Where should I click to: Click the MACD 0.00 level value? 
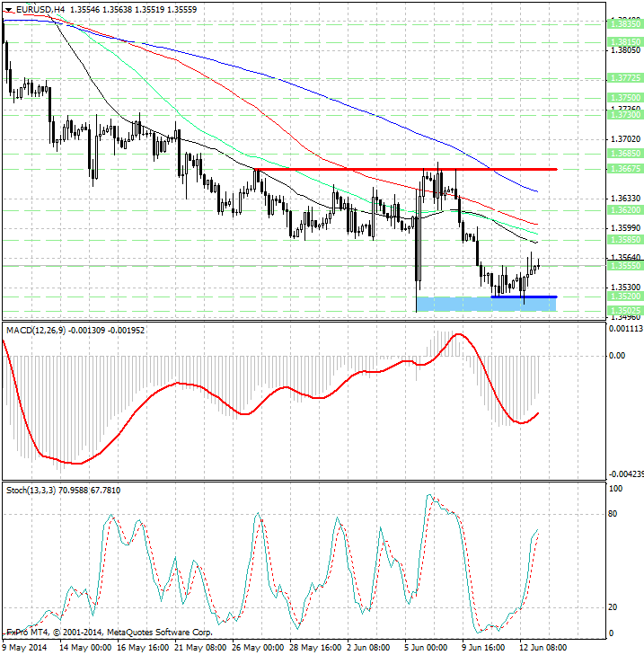pos(617,356)
